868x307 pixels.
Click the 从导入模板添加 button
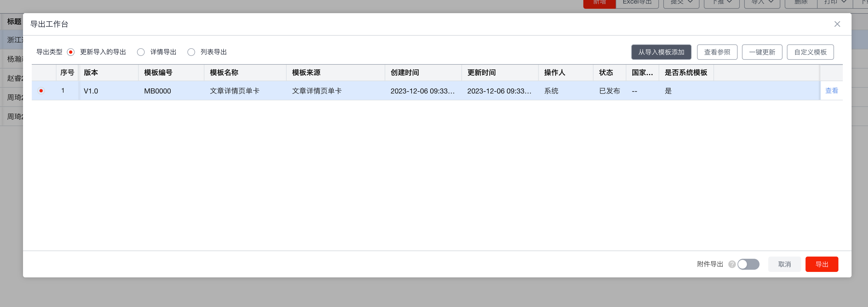661,52
